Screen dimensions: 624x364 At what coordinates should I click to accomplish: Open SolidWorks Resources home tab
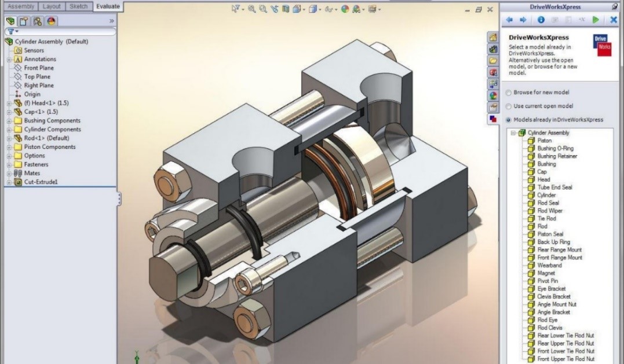tap(494, 38)
